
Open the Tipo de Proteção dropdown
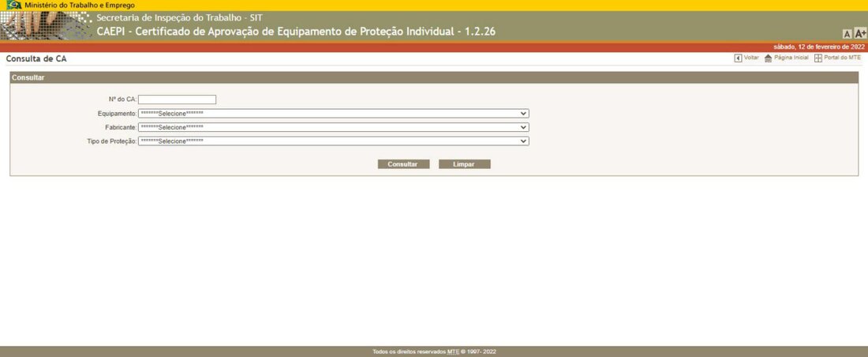pyautogui.click(x=333, y=141)
